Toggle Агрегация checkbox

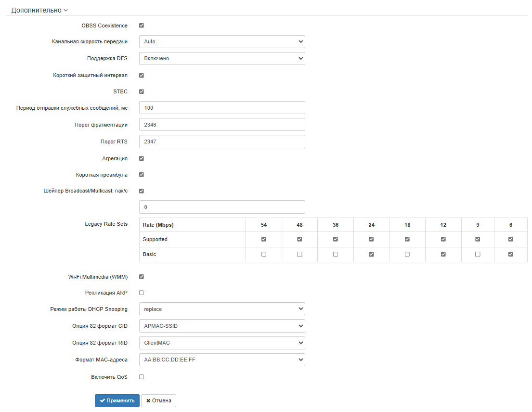click(142, 158)
